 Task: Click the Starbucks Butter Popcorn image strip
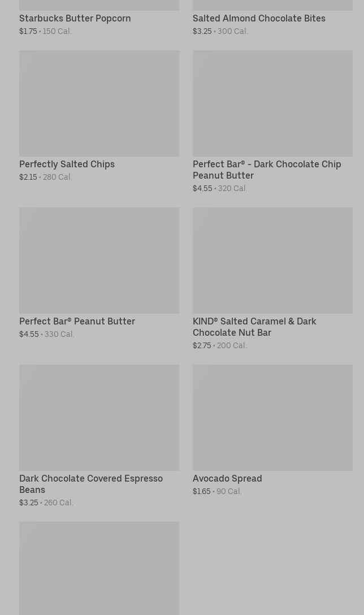click(99, 5)
